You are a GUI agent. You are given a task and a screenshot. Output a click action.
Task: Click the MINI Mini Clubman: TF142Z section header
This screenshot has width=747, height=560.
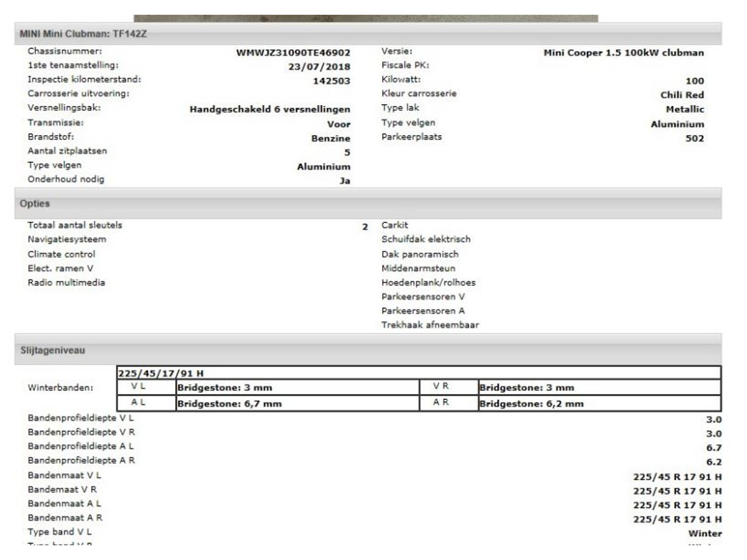point(368,34)
